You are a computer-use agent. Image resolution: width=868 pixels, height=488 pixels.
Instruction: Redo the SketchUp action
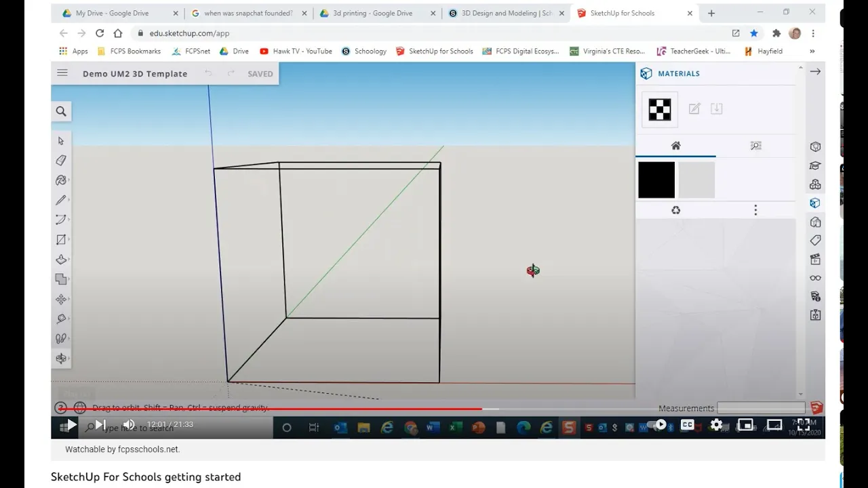(x=231, y=73)
